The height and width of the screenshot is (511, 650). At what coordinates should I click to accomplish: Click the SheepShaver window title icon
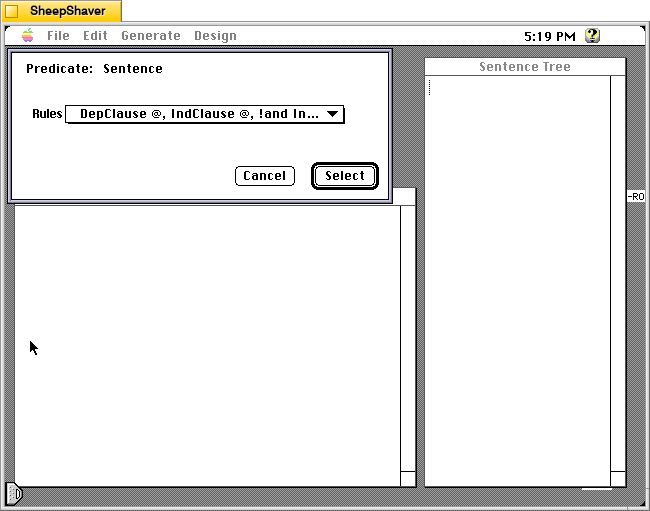(12, 11)
